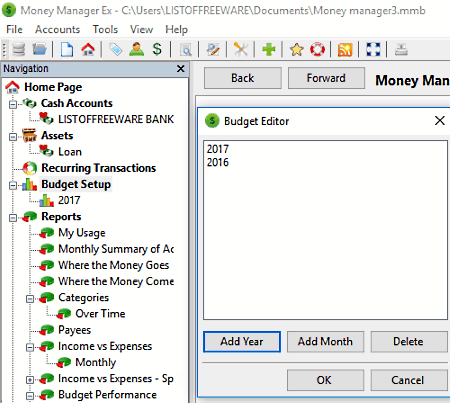Expand Income vs Expenses - Sp node

(30, 380)
